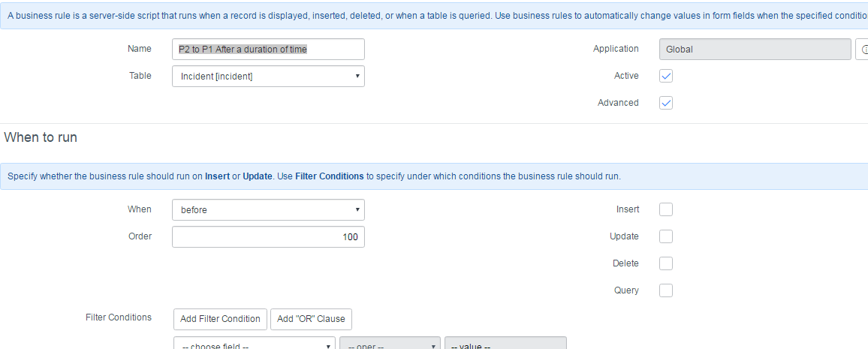Viewport: 868px width, 349px height.
Task: Click the Add Filter Condition button
Action: (x=220, y=319)
